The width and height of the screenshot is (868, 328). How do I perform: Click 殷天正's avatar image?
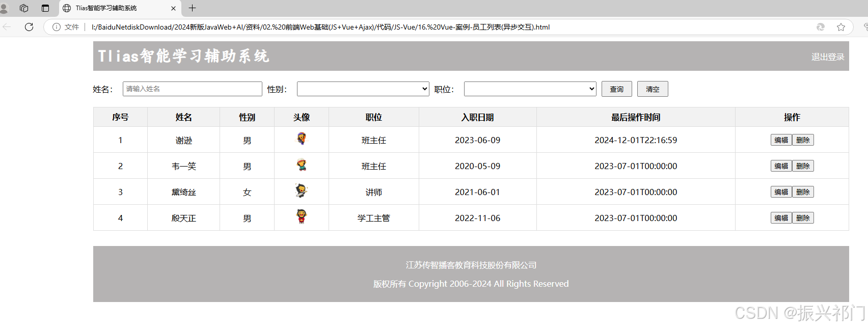tap(302, 216)
